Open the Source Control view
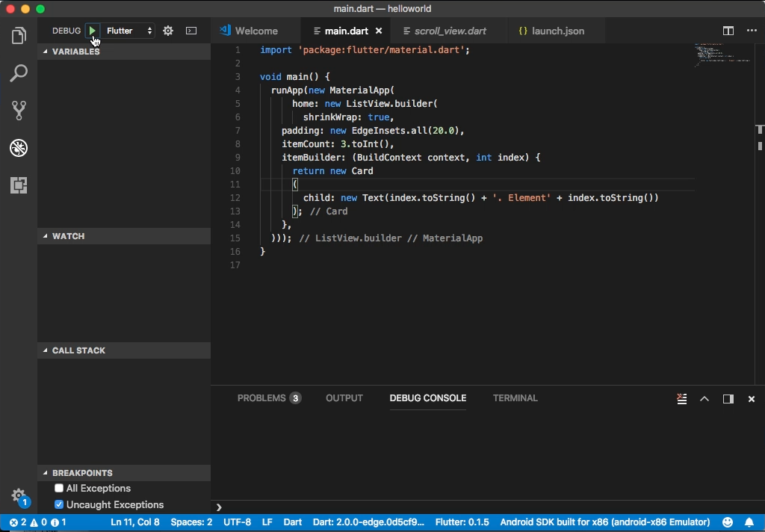The height and width of the screenshot is (532, 765). point(19,111)
